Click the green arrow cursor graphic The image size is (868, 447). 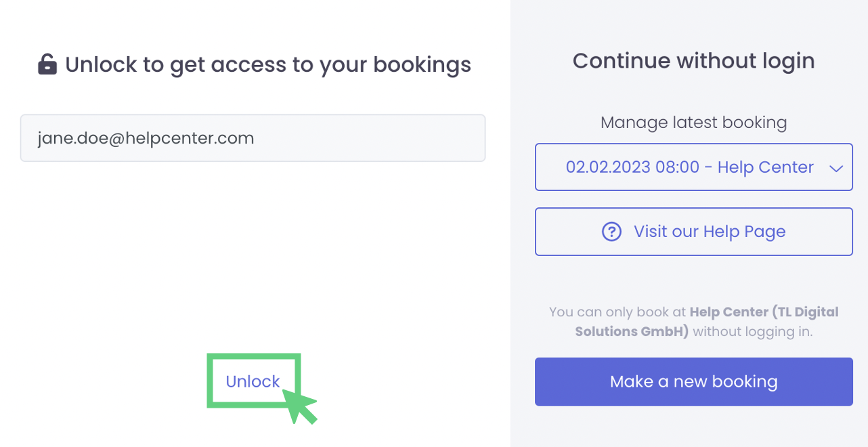coord(299,406)
